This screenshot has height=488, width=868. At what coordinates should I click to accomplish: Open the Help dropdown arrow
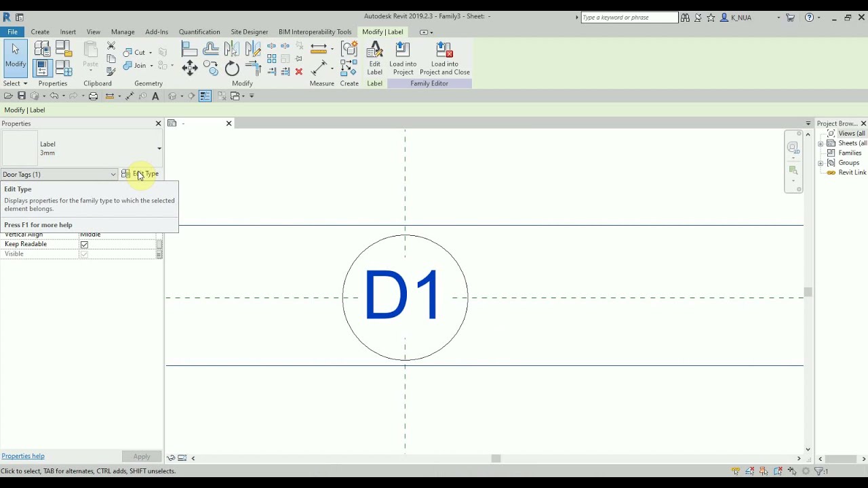point(819,18)
